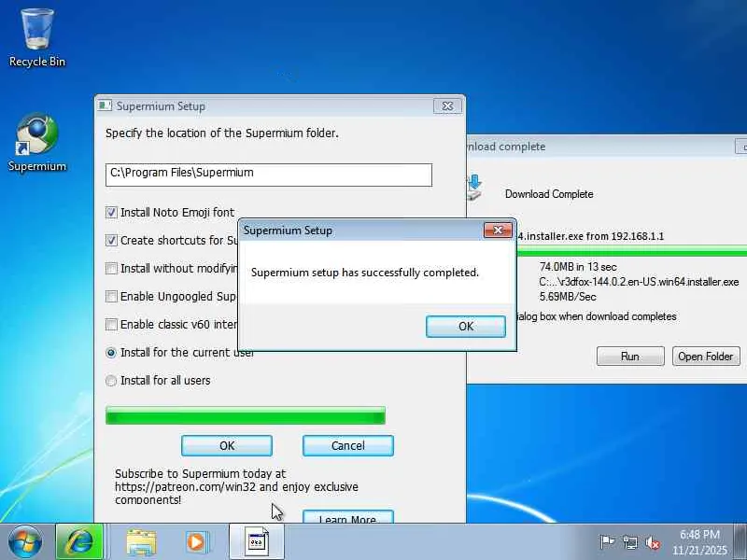Screen dimensions: 747x560
Task: Select Install for the current user radio
Action: coord(111,353)
